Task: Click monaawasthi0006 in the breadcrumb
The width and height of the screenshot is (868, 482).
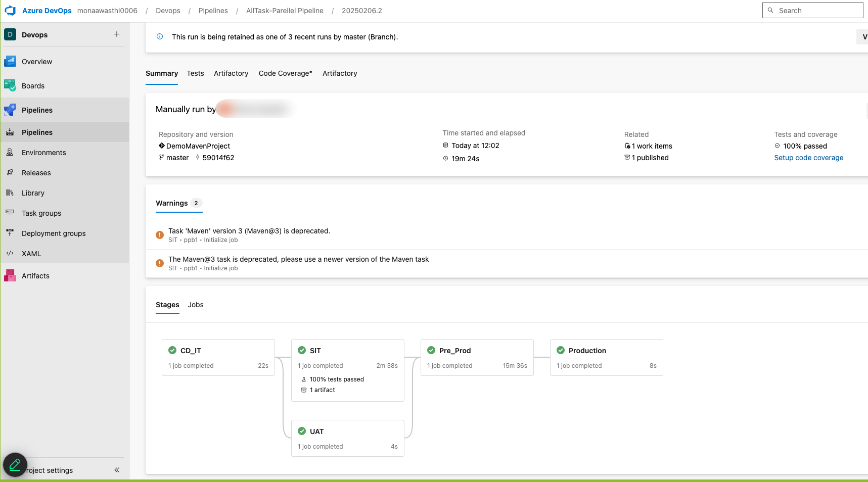Action: (107, 11)
